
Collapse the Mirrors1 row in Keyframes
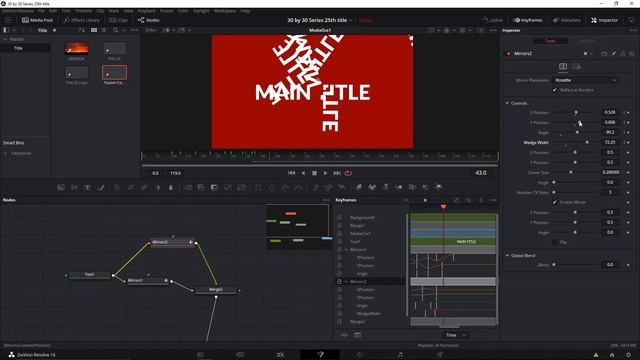[347, 249]
